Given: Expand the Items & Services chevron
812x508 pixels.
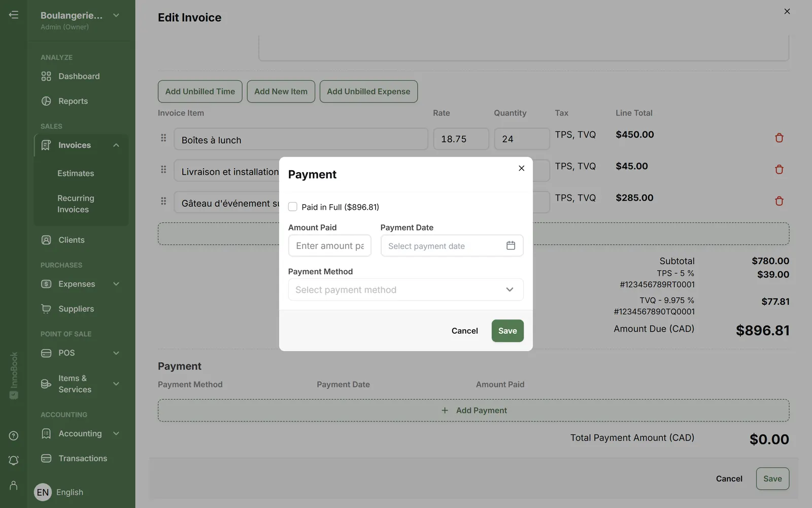Looking at the screenshot, I should (116, 384).
